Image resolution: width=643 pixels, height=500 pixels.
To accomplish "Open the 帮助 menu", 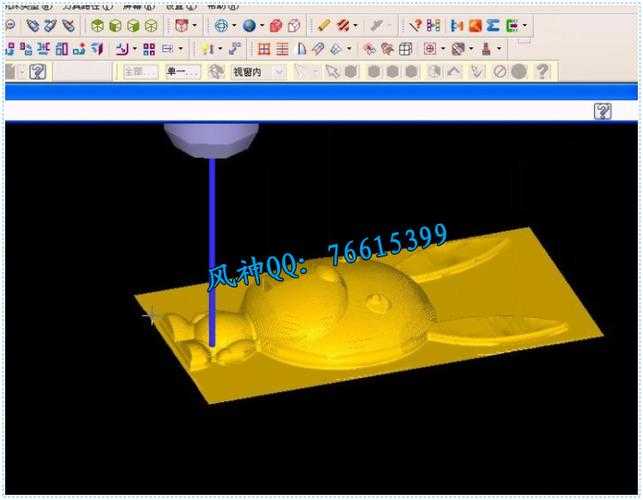I will (x=223, y=7).
